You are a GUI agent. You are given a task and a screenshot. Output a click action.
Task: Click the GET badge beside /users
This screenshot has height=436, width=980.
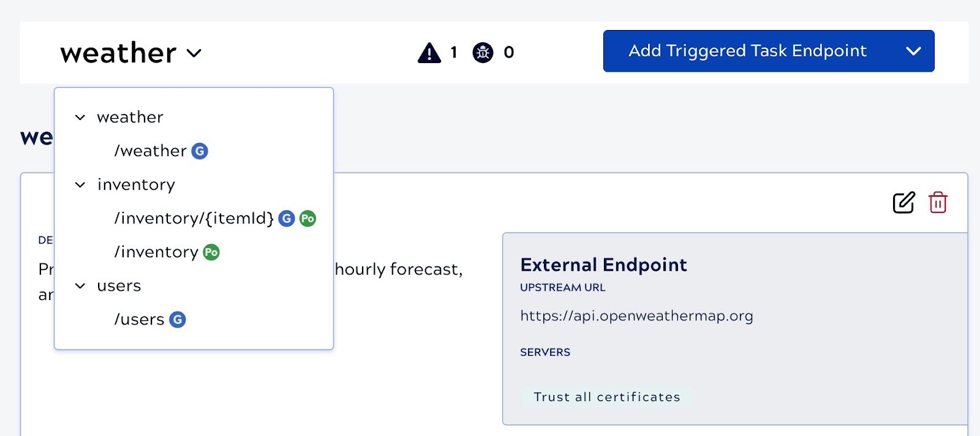pyautogui.click(x=178, y=320)
